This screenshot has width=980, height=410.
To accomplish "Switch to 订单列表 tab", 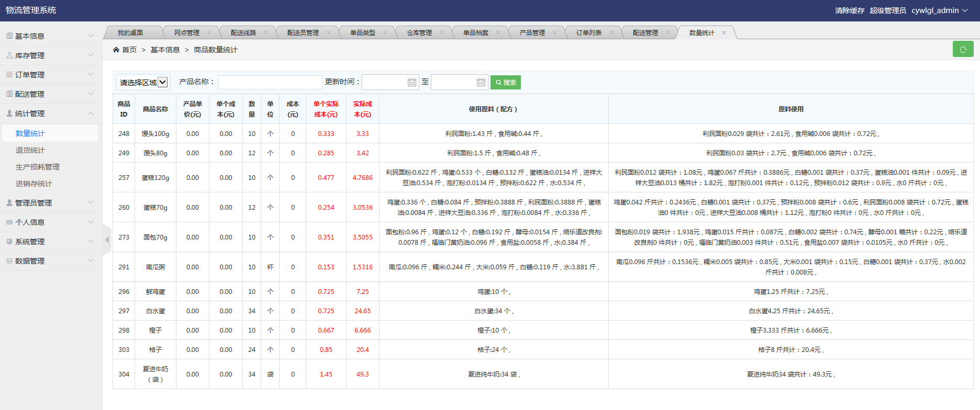I will tap(589, 32).
